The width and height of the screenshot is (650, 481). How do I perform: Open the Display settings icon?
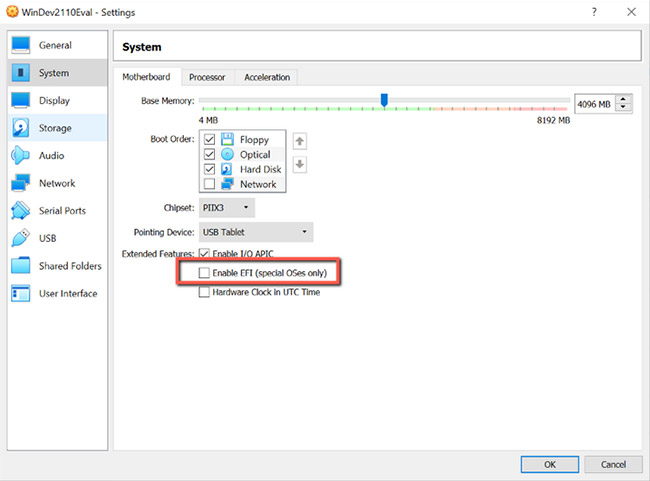pyautogui.click(x=20, y=100)
